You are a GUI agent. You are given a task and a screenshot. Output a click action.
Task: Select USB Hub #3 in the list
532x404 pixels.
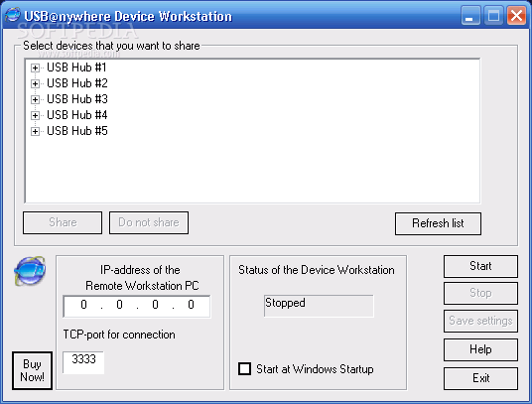coord(77,99)
